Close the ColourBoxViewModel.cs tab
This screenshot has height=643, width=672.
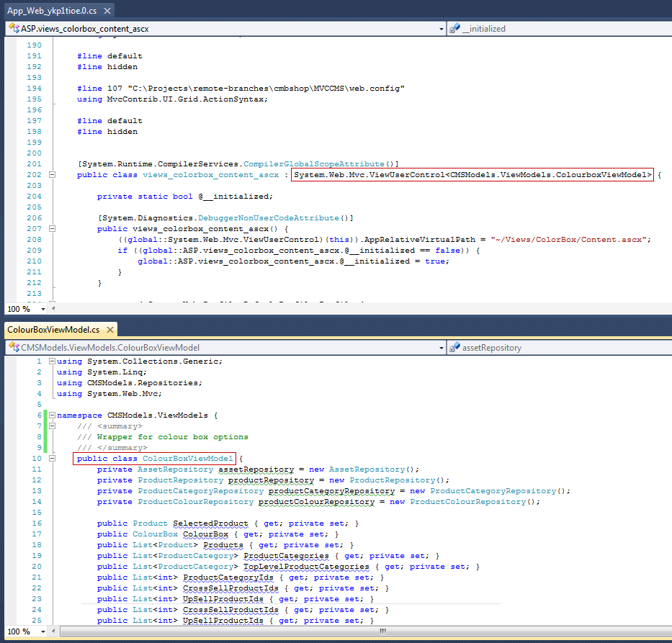110,330
